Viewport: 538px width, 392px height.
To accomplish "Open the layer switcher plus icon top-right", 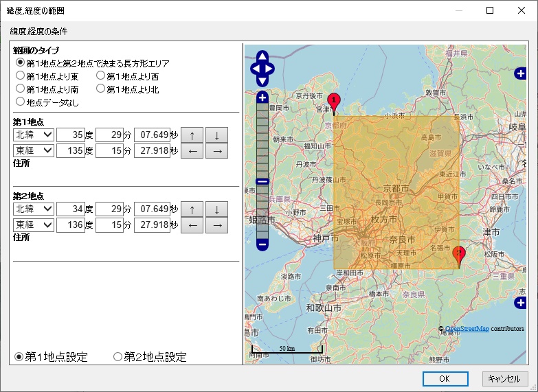I will coord(521,73).
